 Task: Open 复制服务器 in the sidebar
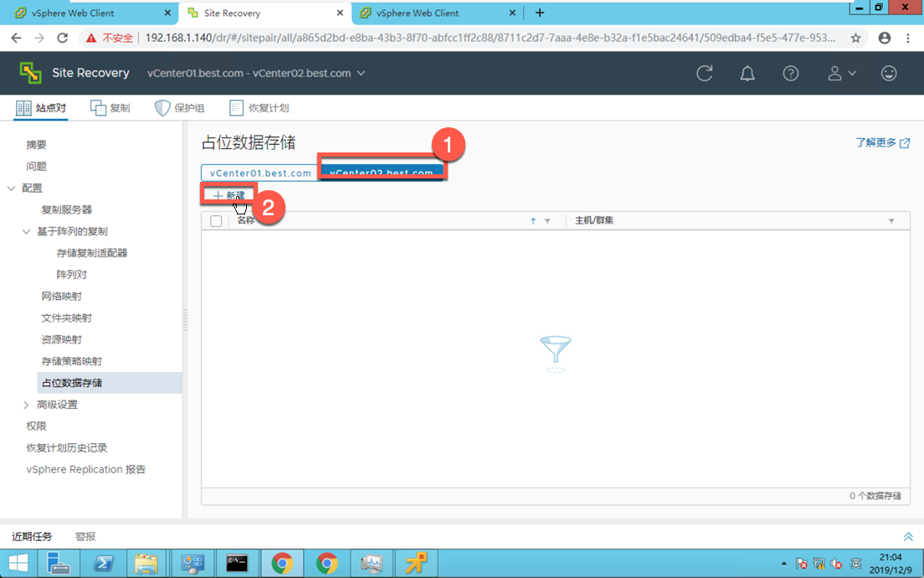[x=67, y=209]
